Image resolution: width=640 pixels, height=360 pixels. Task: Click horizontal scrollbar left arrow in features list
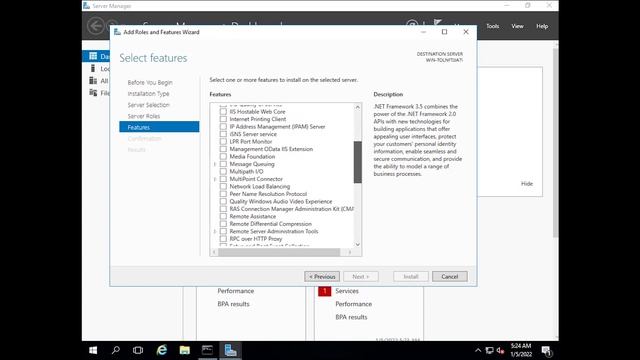[x=214, y=252]
